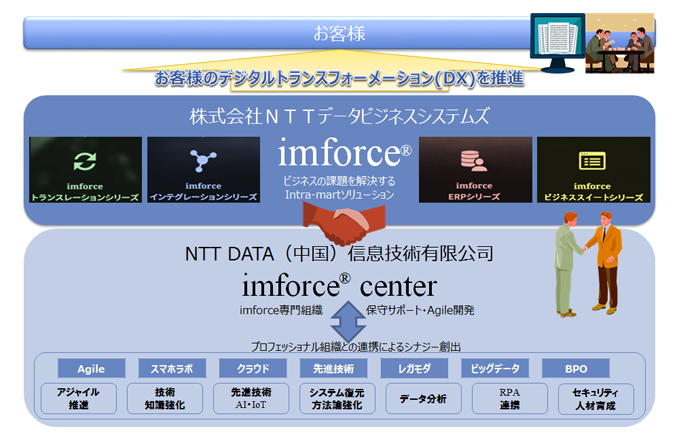This screenshot has width=680, height=438.
Task: Open the imforce トランスレーションシリーズ tile
Action: [x=85, y=170]
